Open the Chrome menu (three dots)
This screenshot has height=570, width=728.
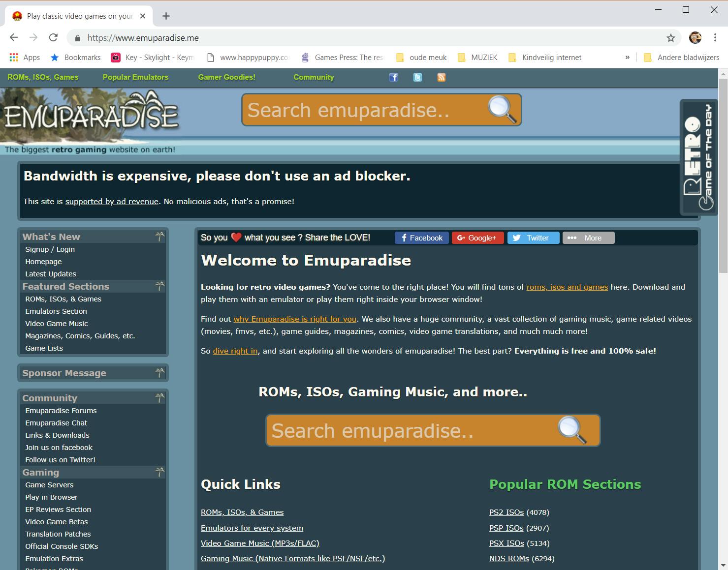(x=715, y=38)
